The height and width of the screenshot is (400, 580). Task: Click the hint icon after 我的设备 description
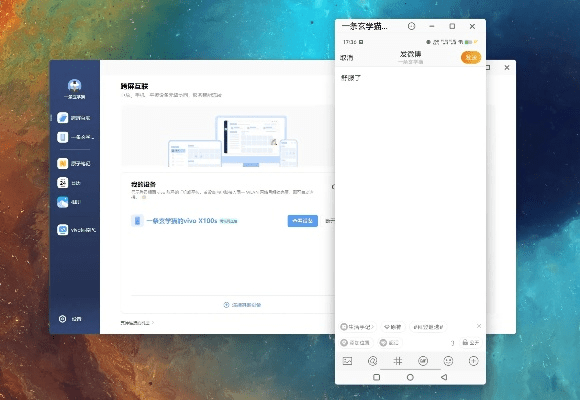(144, 197)
